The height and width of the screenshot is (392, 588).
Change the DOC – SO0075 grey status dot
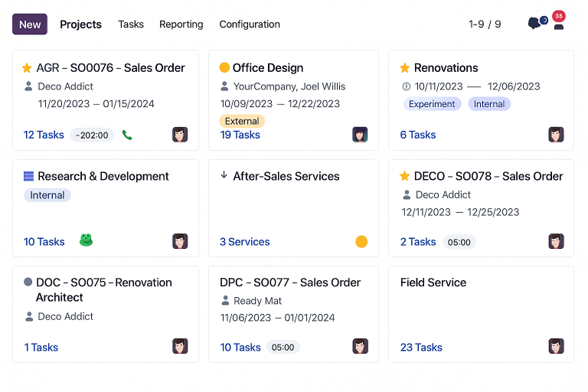point(28,282)
